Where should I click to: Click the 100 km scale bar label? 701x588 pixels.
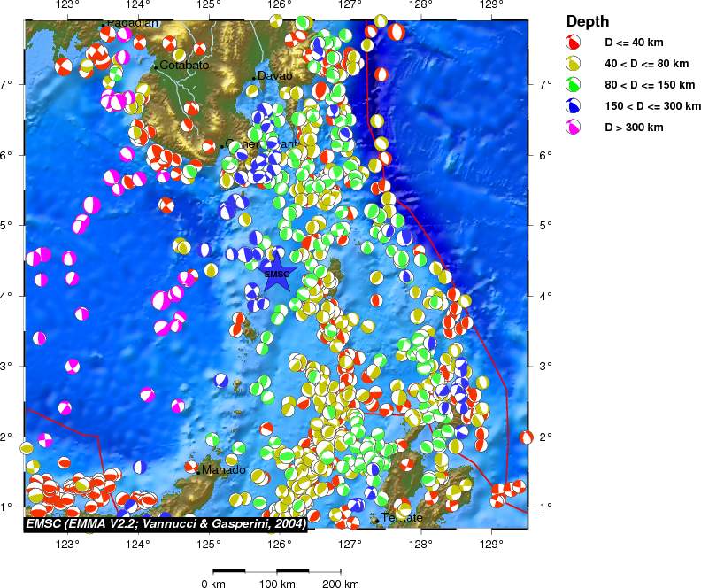coord(277,584)
